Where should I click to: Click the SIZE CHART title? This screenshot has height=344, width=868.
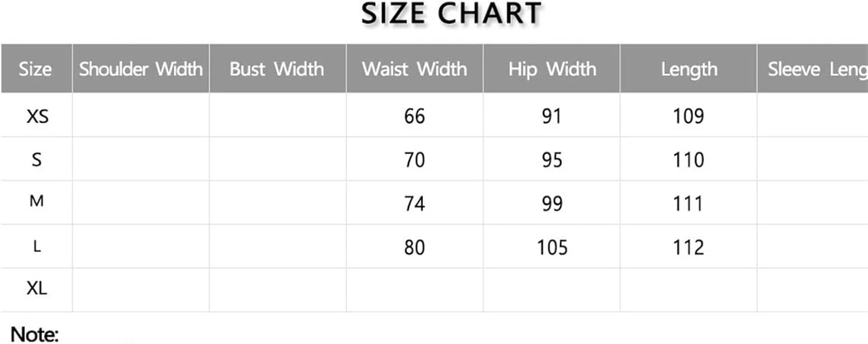(x=451, y=15)
